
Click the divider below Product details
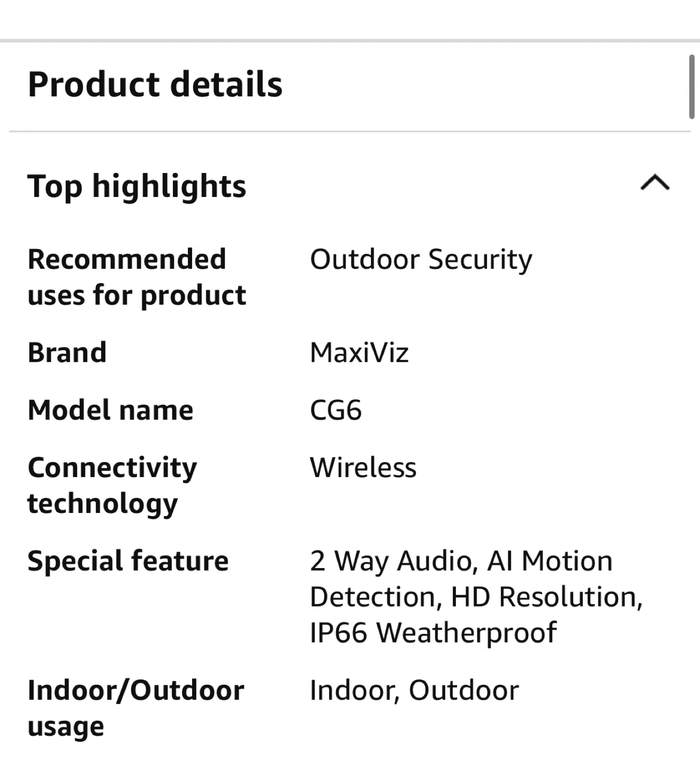350,131
